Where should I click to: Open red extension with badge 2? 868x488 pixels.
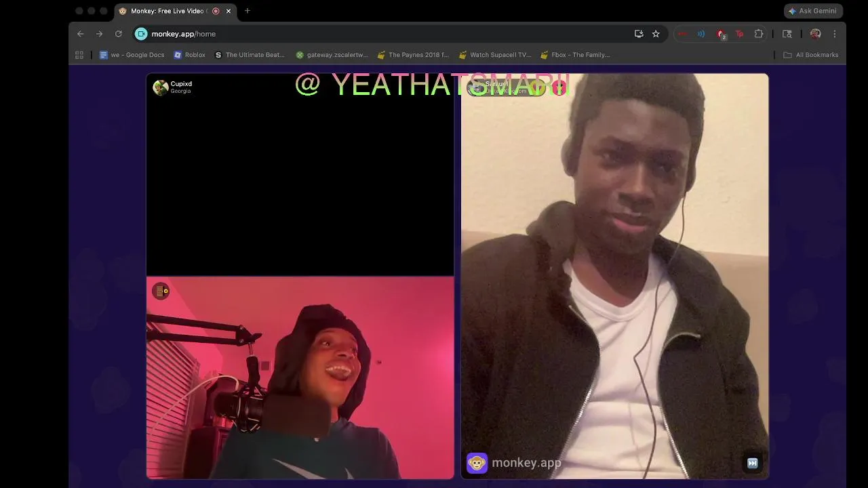coord(721,35)
